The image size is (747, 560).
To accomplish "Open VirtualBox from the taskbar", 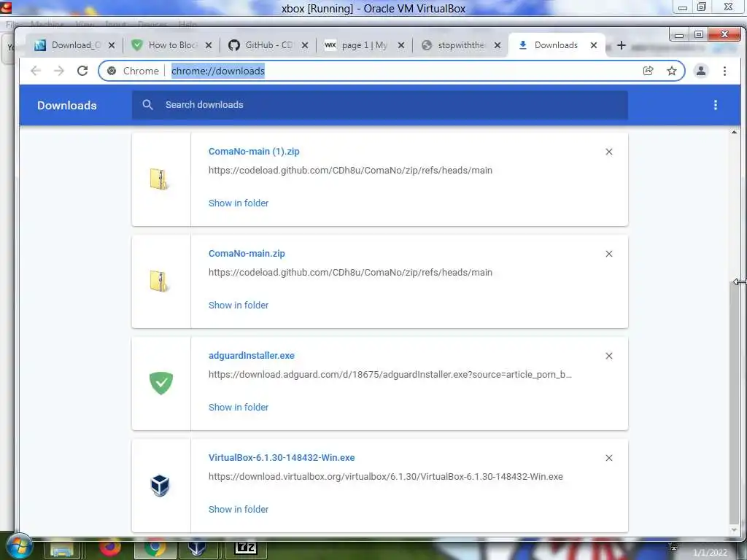I will pos(197,548).
